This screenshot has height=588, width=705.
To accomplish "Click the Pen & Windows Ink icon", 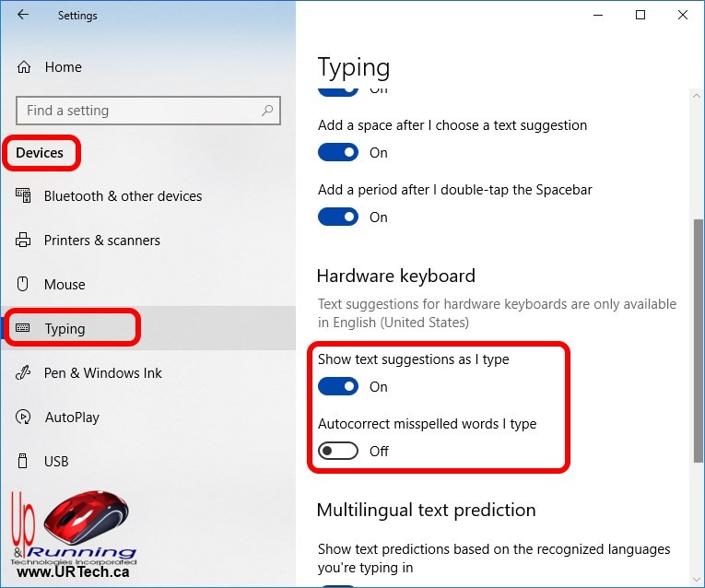I will click(x=24, y=373).
